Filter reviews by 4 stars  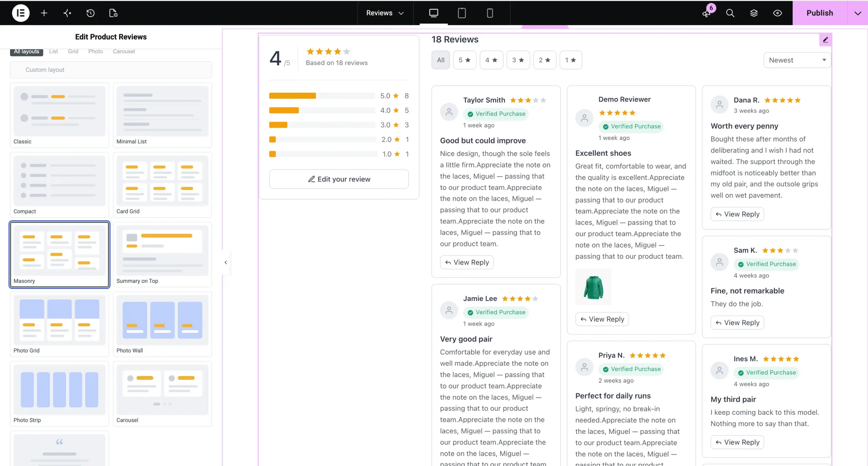pos(491,60)
